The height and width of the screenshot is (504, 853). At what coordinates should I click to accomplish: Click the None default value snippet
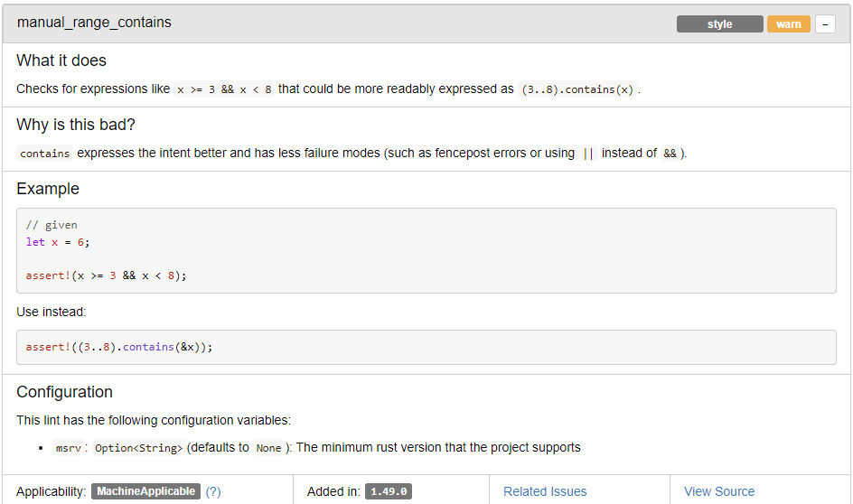[x=268, y=448]
